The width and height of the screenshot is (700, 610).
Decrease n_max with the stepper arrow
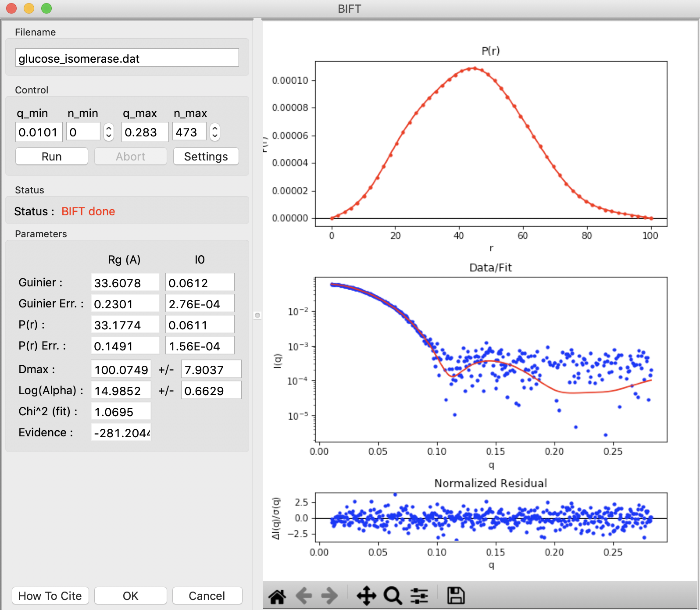click(x=214, y=136)
